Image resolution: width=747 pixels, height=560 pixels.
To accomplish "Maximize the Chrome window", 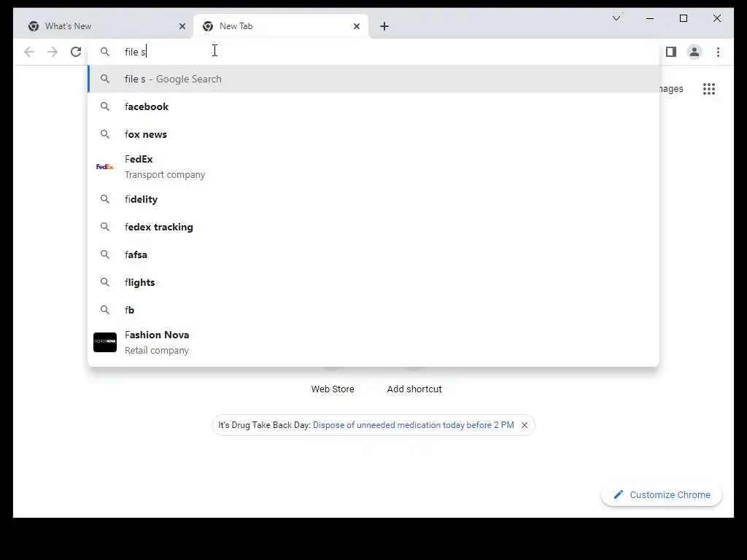I will (683, 18).
